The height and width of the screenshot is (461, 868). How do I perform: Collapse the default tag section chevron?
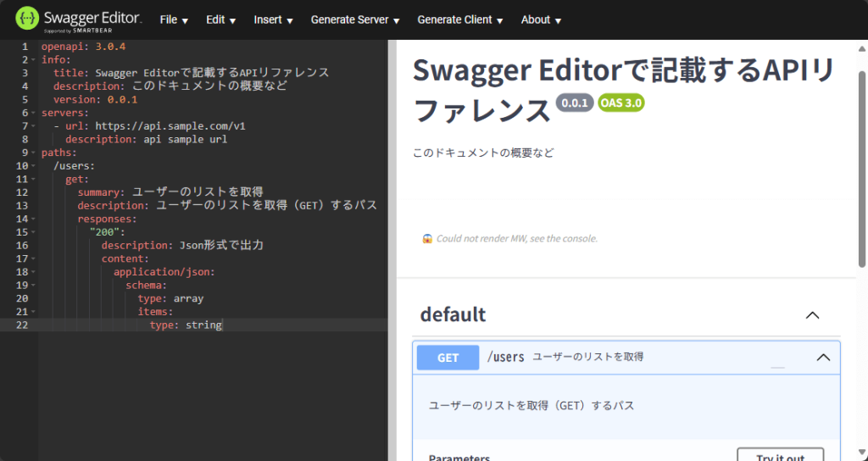[812, 315]
